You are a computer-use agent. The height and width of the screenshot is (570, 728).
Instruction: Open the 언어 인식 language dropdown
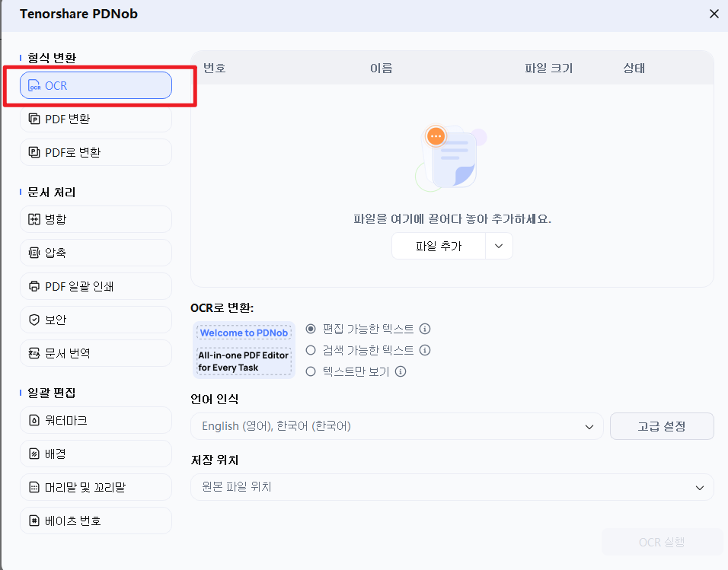[x=397, y=426]
